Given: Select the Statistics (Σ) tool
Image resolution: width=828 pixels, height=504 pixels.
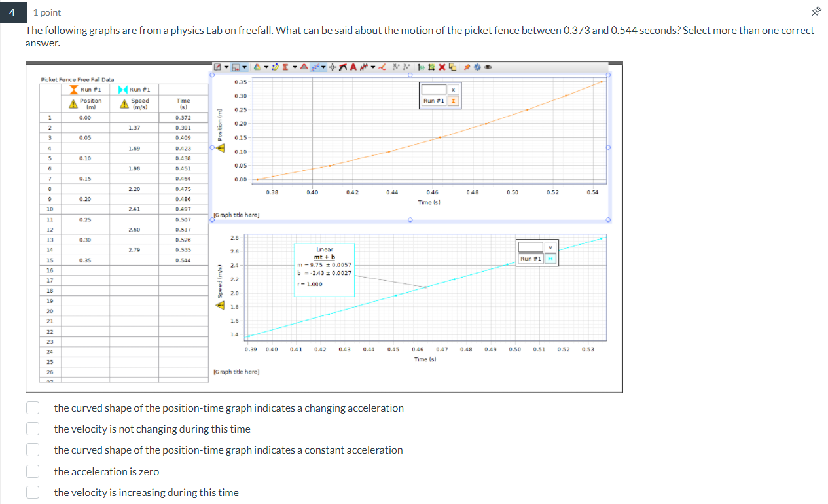Looking at the screenshot, I should (285, 66).
